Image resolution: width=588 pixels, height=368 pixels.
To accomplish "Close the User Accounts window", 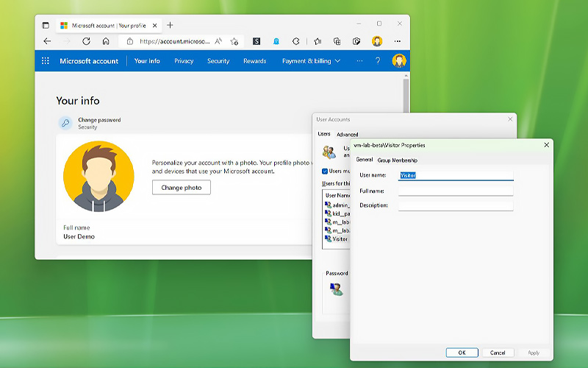I will [x=510, y=119].
